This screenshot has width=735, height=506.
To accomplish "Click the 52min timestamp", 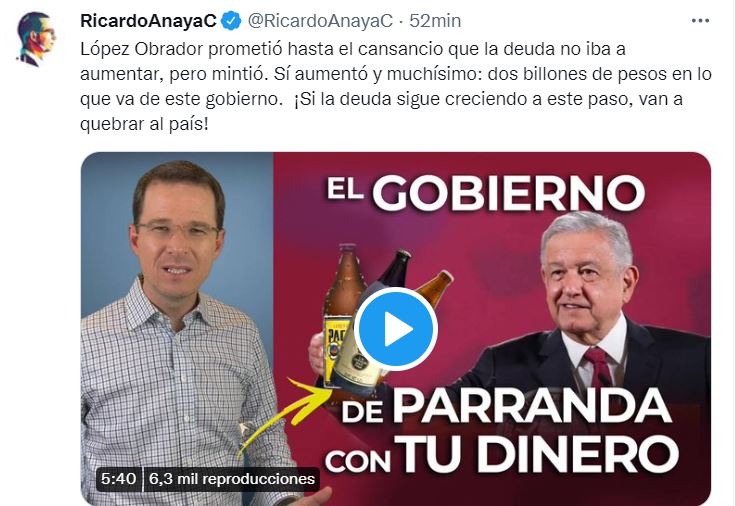I will tap(435, 21).
